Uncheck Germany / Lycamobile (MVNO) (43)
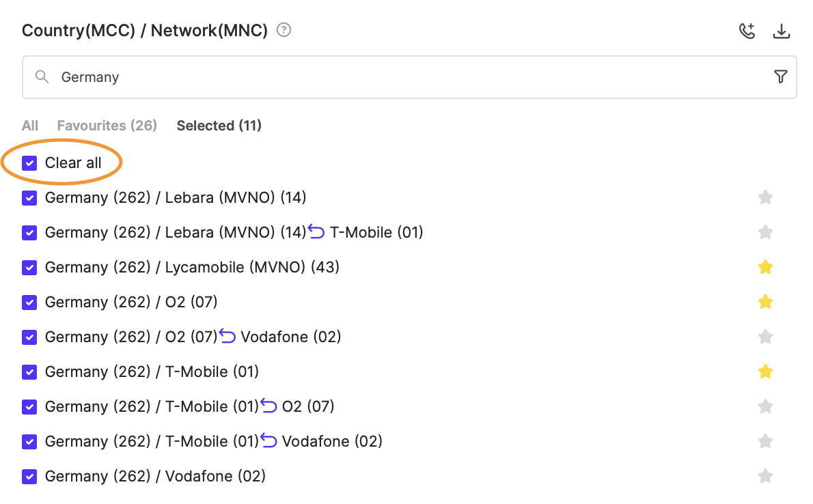Viewport: 813px width, 504px height. tap(29, 267)
